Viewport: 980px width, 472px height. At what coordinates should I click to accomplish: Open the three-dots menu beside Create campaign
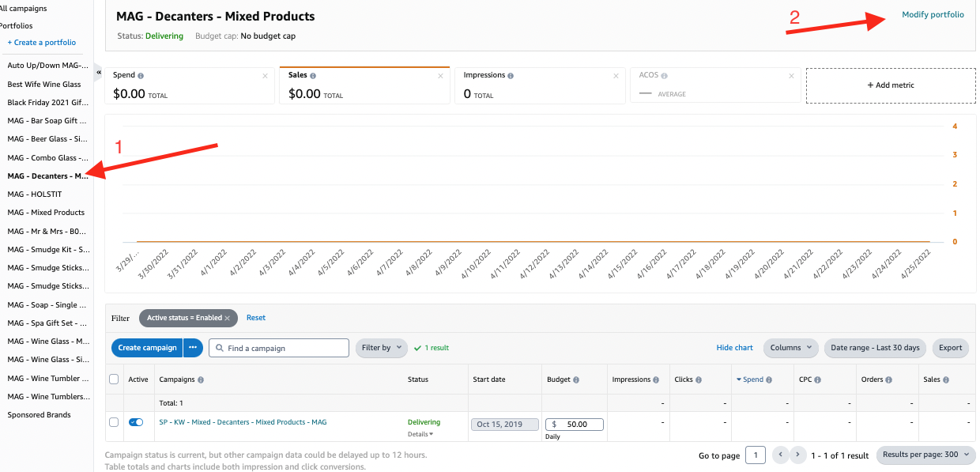[193, 348]
